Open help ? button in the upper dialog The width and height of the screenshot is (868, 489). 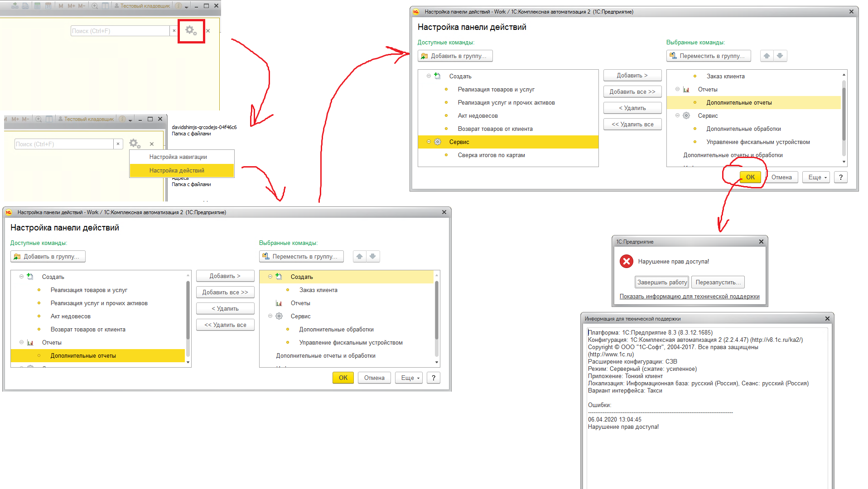(x=841, y=177)
